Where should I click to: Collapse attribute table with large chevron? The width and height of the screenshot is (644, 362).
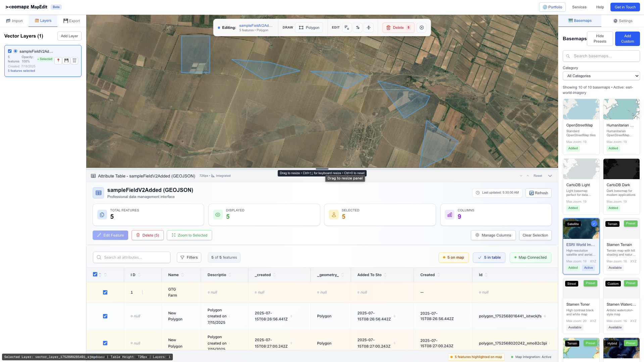click(550, 176)
